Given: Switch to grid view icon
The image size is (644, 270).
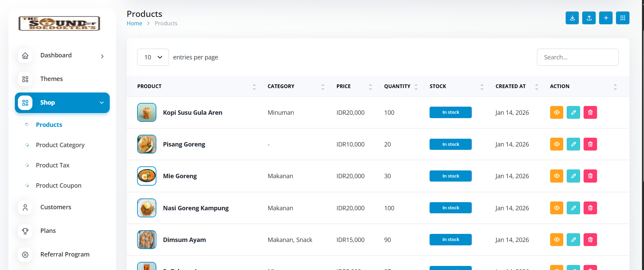Looking at the screenshot, I should point(623,18).
